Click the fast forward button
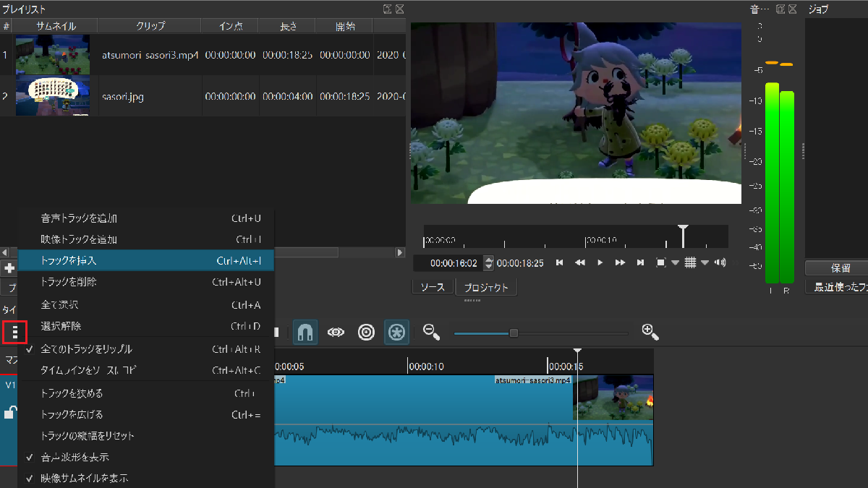Viewport: 868px width, 488px height. click(620, 262)
